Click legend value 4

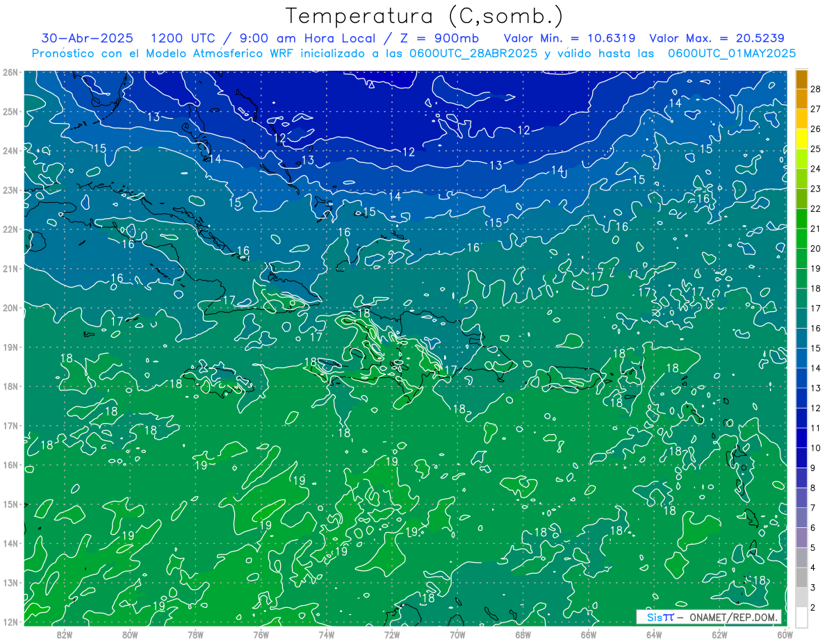coord(813,567)
